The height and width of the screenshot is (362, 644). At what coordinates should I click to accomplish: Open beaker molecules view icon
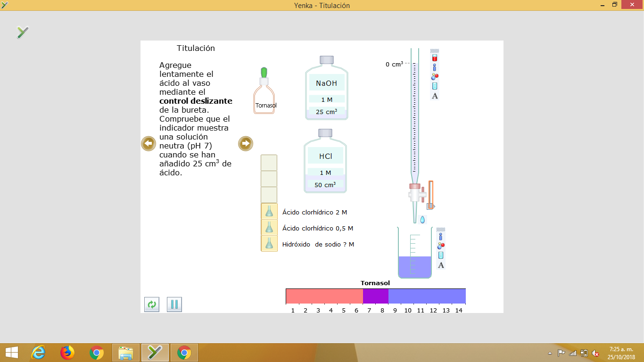point(441,246)
